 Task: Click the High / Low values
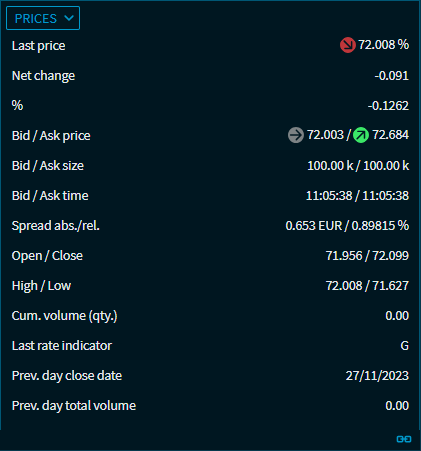(x=367, y=286)
